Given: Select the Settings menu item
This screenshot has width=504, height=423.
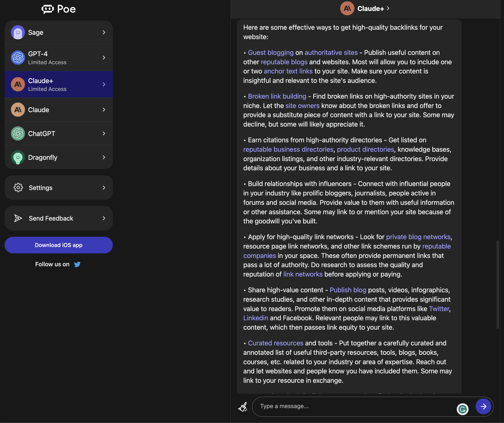Looking at the screenshot, I should (58, 187).
